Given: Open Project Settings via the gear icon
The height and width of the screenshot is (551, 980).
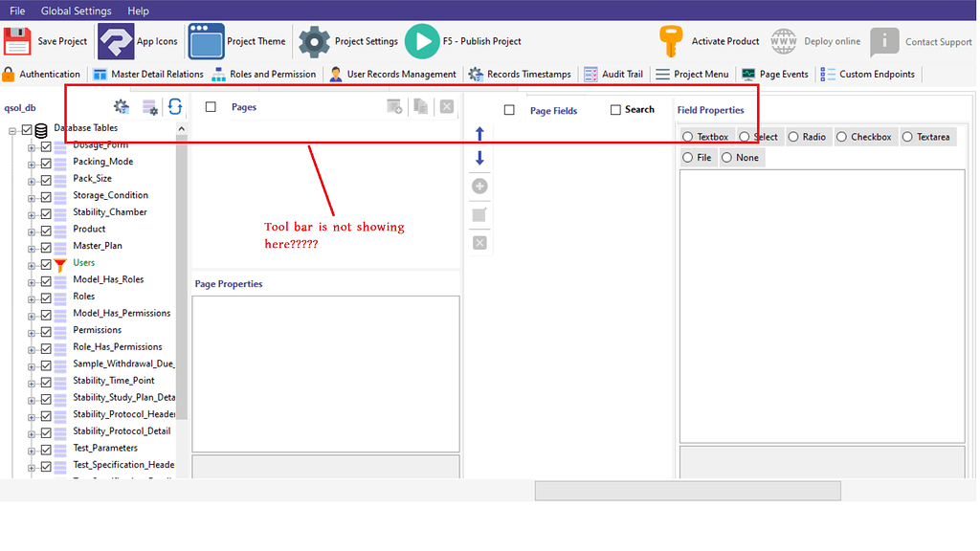Looking at the screenshot, I should click(315, 41).
